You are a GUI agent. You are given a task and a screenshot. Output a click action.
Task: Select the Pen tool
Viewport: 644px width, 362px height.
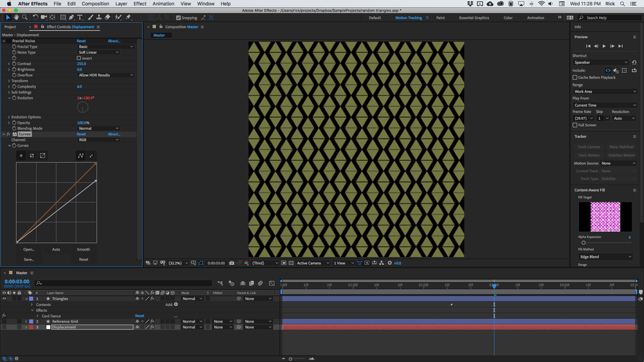tap(72, 17)
